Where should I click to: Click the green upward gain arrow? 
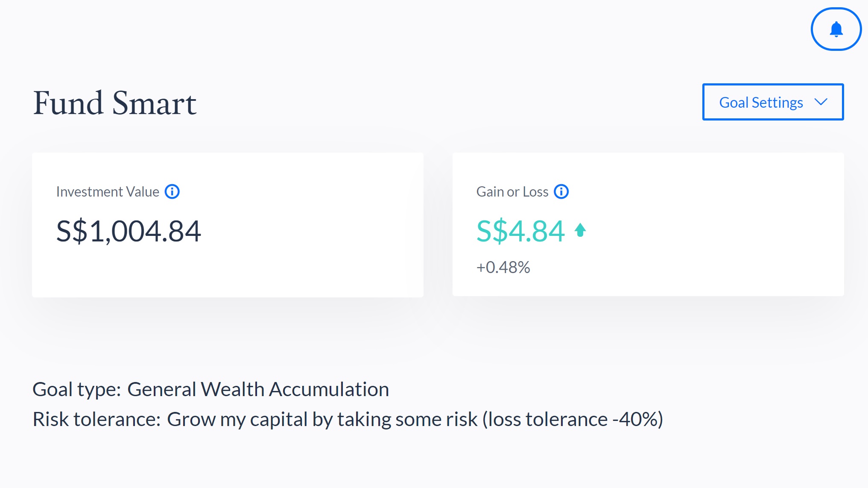[x=580, y=230]
